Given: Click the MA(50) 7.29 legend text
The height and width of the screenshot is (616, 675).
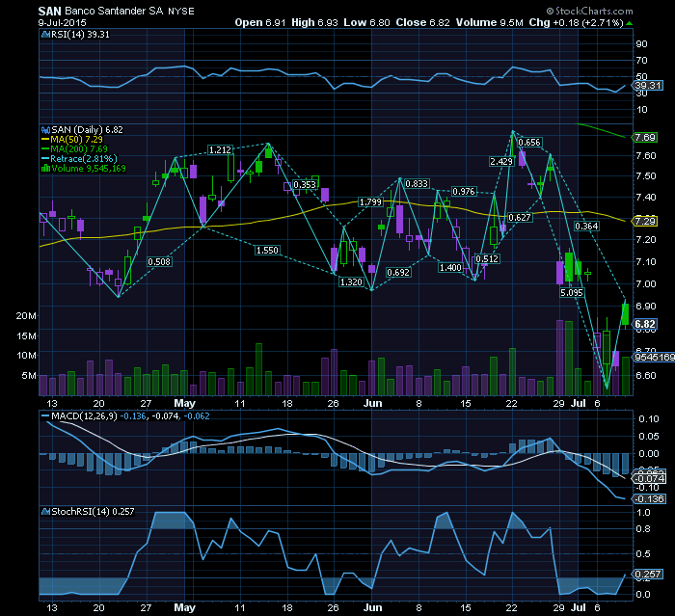Looking at the screenshot, I should tap(76, 140).
